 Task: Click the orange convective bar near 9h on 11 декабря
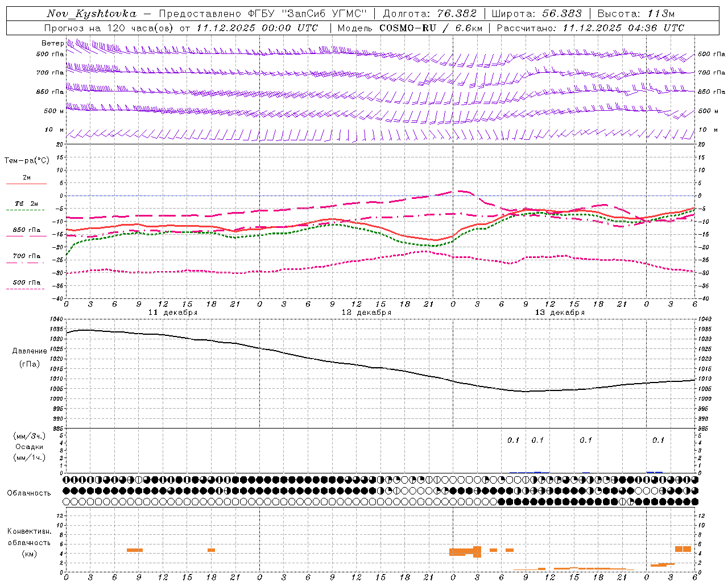135,550
